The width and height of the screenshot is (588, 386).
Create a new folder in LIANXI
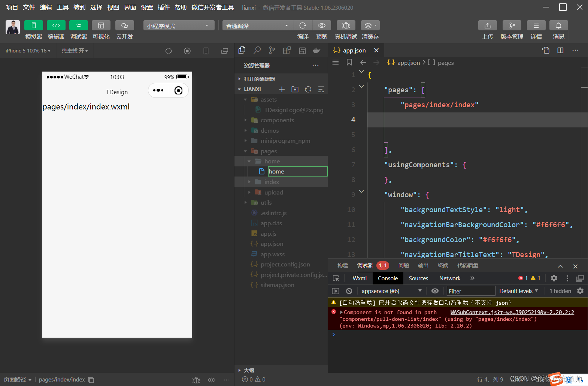(295, 89)
